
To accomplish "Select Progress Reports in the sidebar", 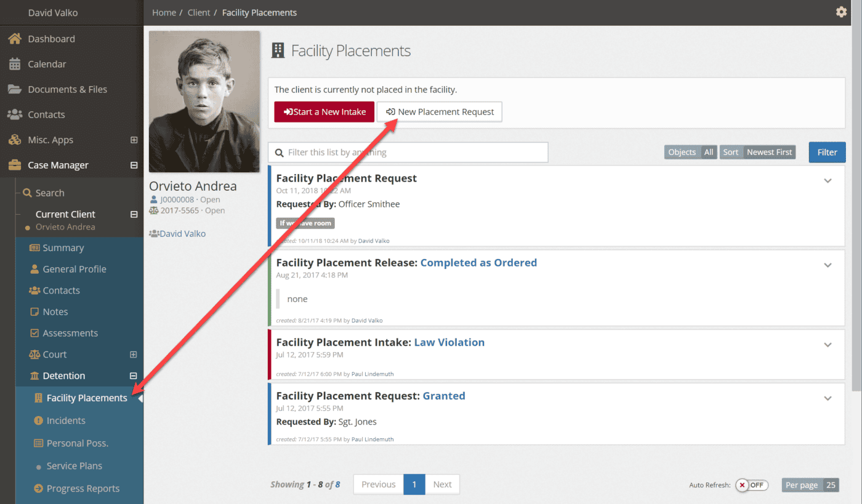I will (83, 489).
